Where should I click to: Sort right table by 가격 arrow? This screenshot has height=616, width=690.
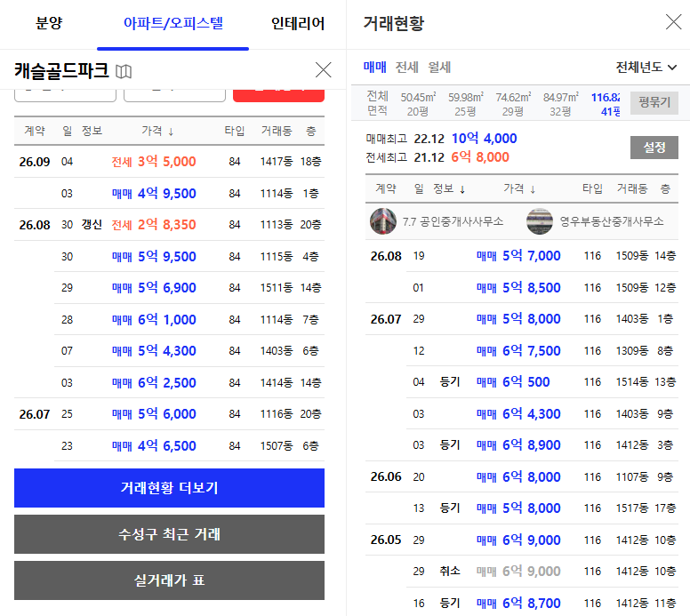coord(533,189)
